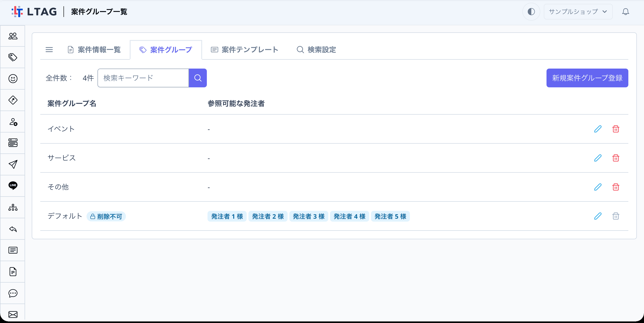644x323 pixels.
Task: Click the 新規案件グループ登録 button
Action: 587,78
